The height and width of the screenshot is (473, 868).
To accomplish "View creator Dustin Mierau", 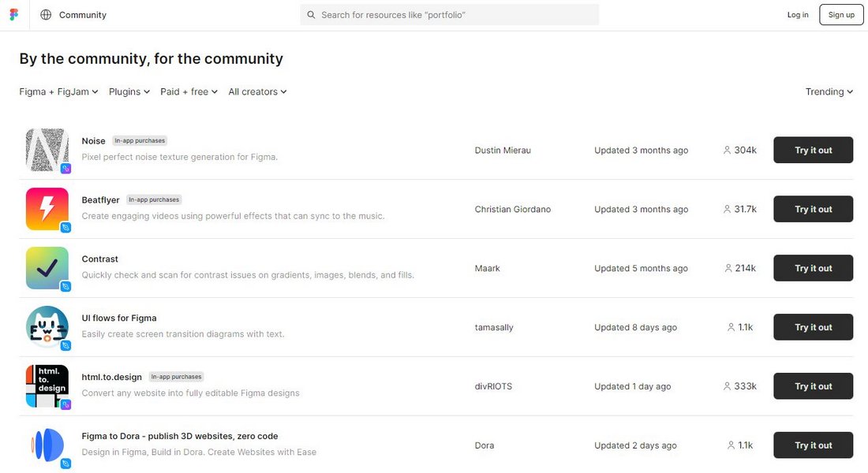I will pos(503,150).
